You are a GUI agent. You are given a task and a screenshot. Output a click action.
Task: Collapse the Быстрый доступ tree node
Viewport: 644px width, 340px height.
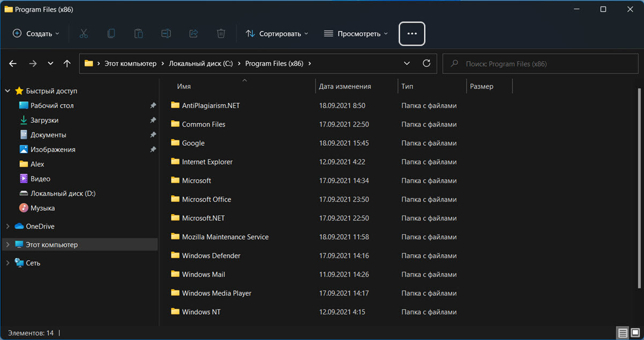click(8, 91)
